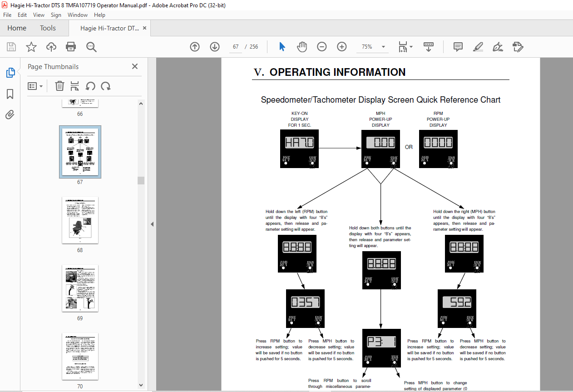This screenshot has height=392, width=573.
Task: Select the page 68 thumbnail
Action: 80,220
